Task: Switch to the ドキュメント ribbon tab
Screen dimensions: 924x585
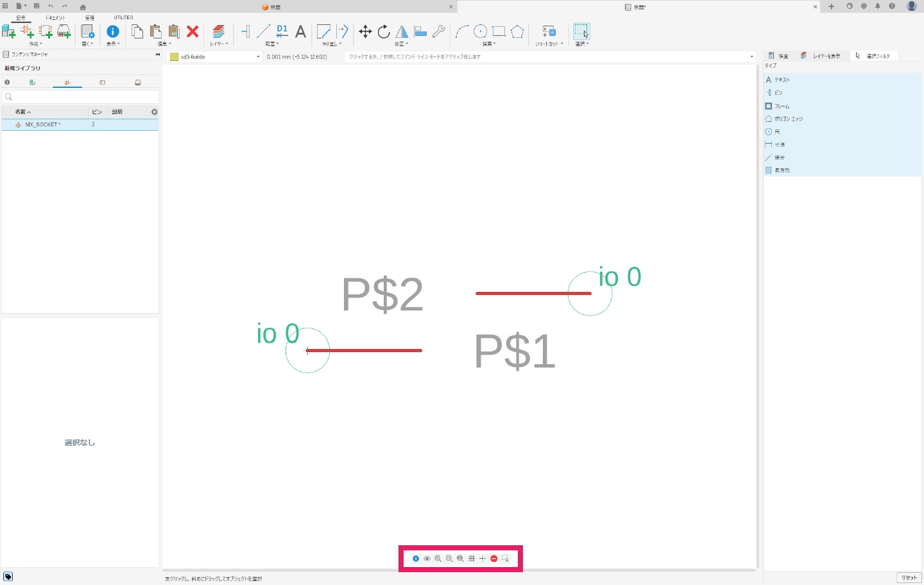Action: (x=55, y=18)
